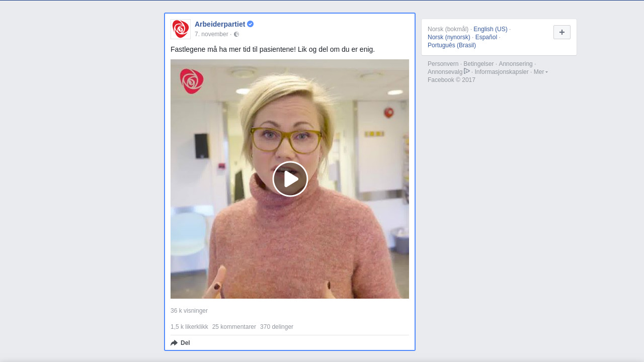This screenshot has height=362, width=644.
Task: Switch language to Español
Action: coord(486,37)
